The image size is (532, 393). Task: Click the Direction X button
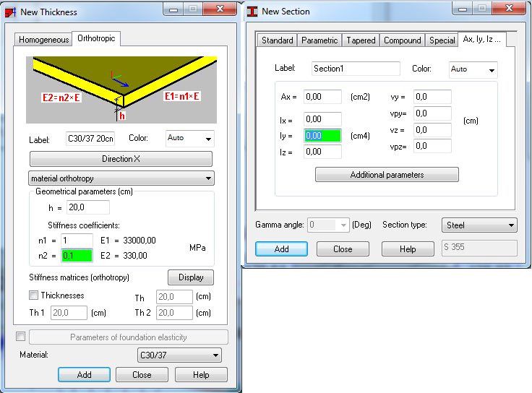click(121, 159)
